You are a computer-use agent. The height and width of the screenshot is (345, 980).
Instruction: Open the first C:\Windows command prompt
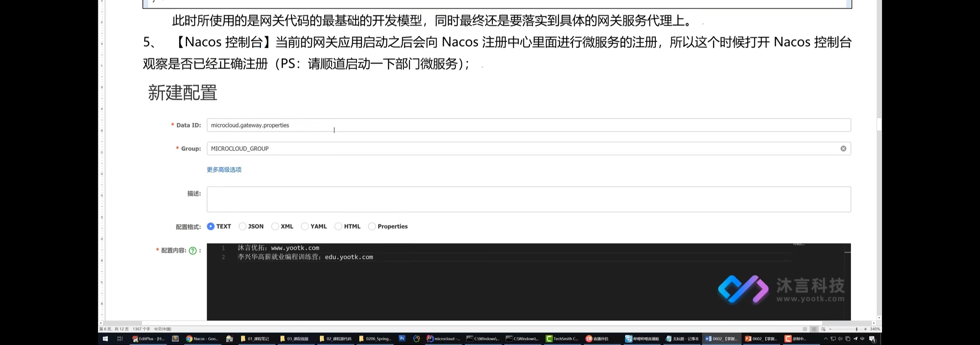tap(483, 339)
